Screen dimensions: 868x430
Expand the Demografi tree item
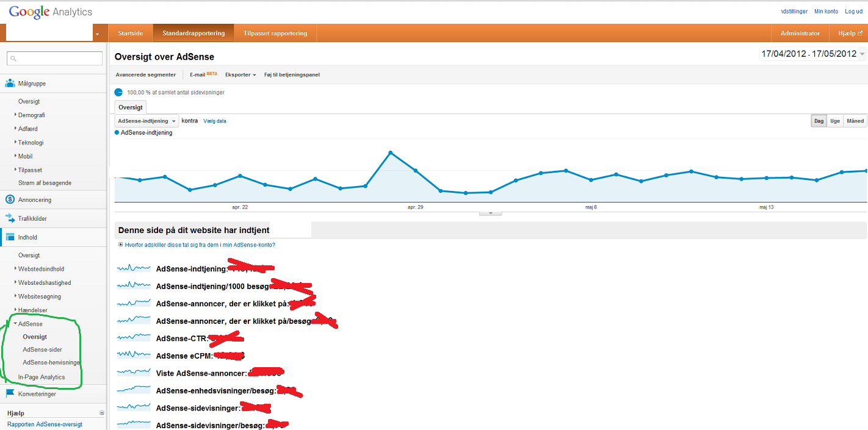(16, 115)
